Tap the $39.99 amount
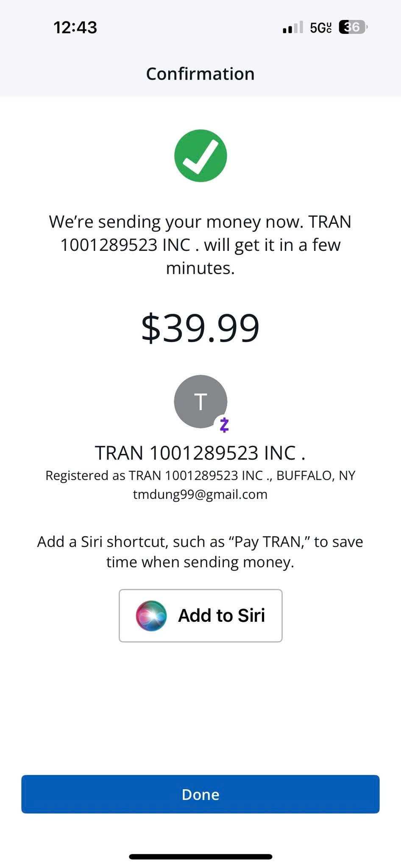401x868 pixels. tap(200, 328)
